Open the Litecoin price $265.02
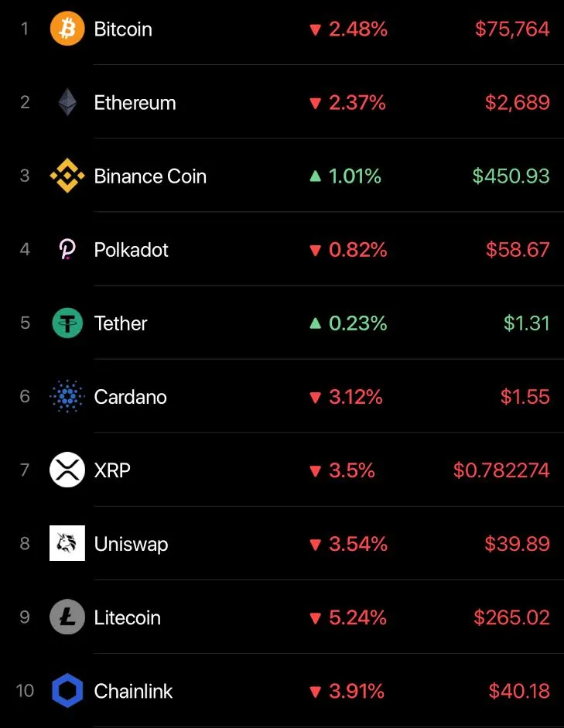 [512, 617]
